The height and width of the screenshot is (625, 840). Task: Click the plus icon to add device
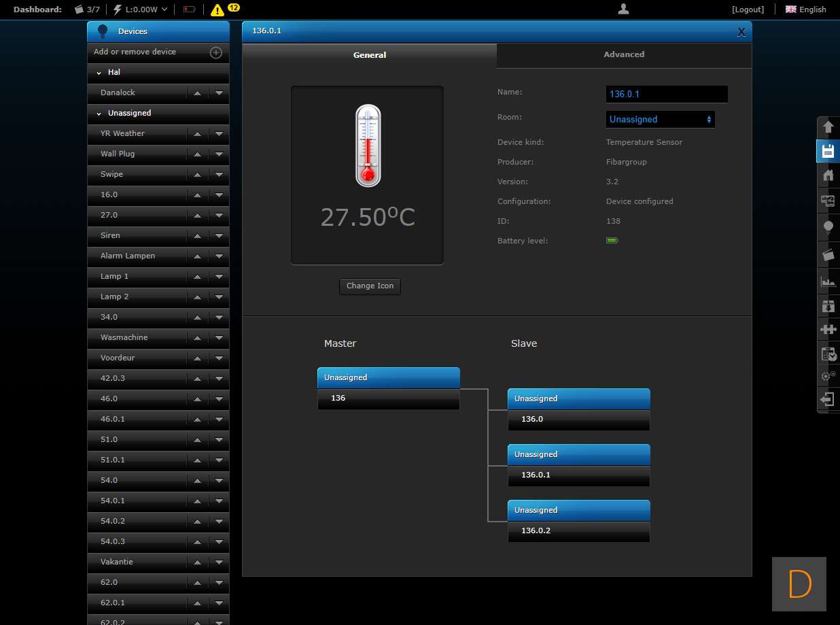tap(215, 52)
